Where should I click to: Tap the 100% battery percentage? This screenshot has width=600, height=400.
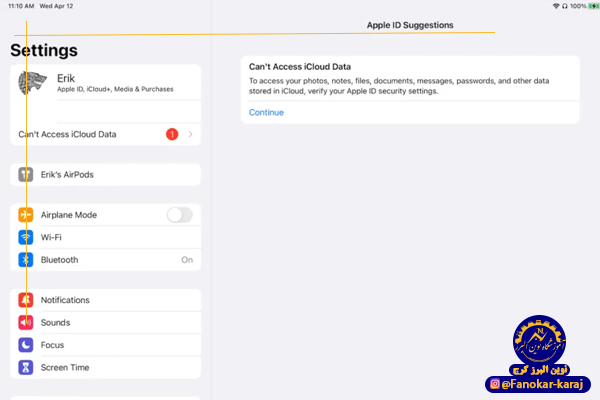[x=578, y=6]
